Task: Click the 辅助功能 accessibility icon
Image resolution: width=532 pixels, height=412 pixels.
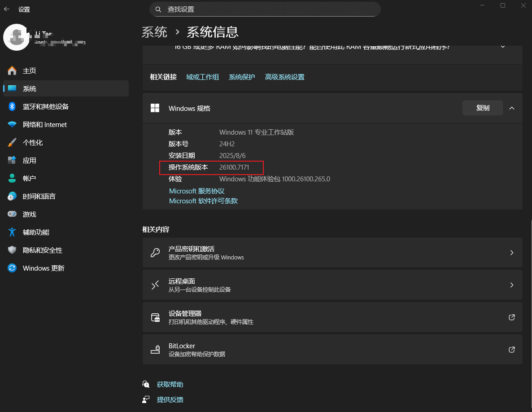Action: (12, 232)
